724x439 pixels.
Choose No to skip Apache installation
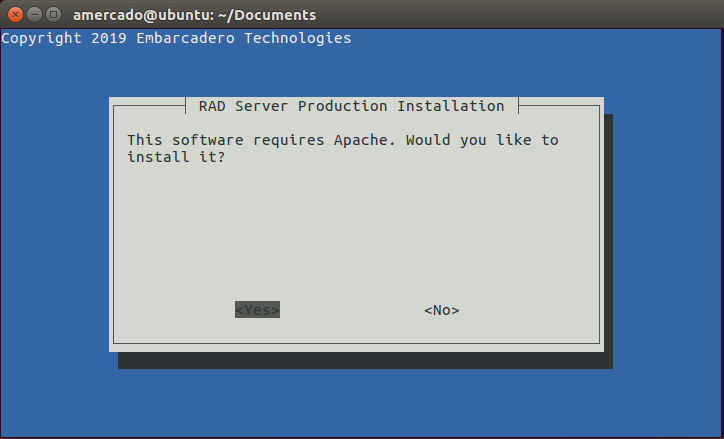(x=442, y=310)
